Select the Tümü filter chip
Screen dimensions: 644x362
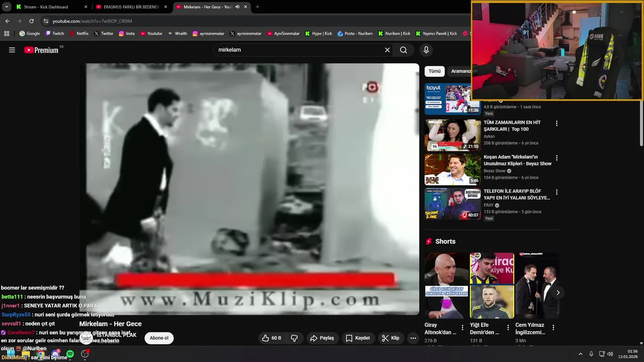click(435, 71)
